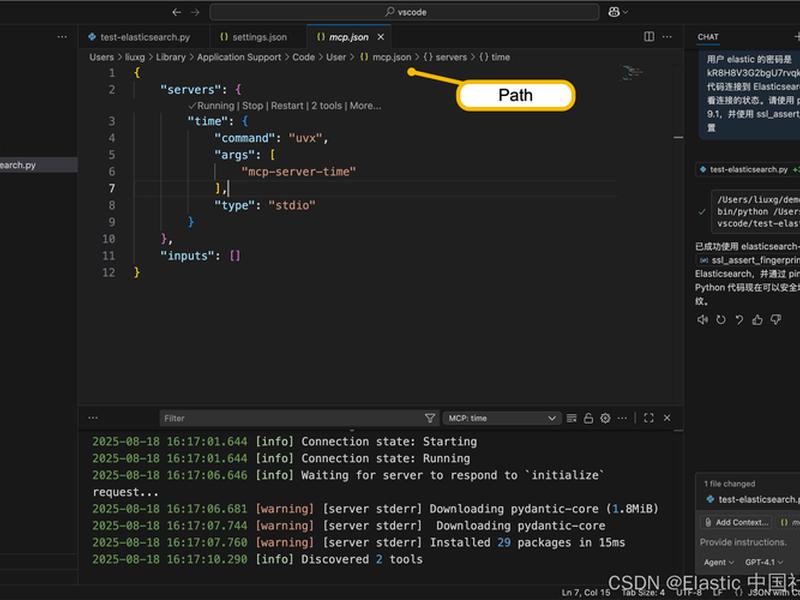Select earch.py file in the sidebar
Screen dimensions: 800x600
tap(38, 165)
